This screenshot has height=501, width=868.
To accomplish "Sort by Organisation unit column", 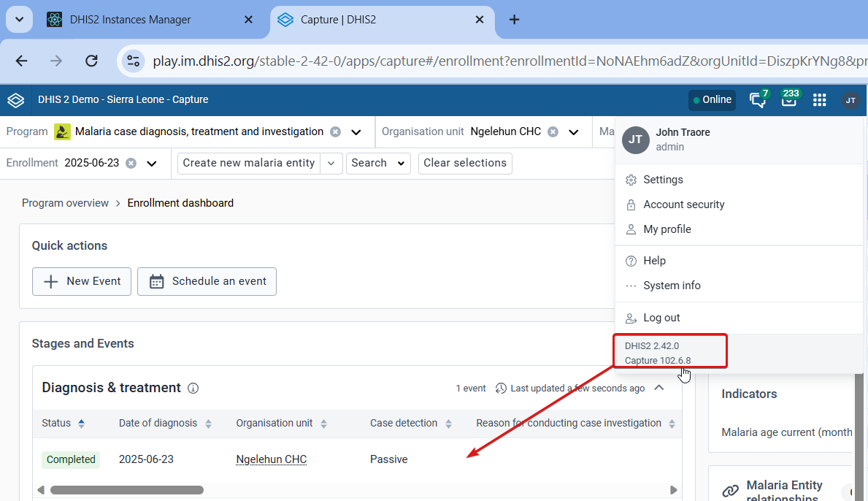I will pos(324,424).
